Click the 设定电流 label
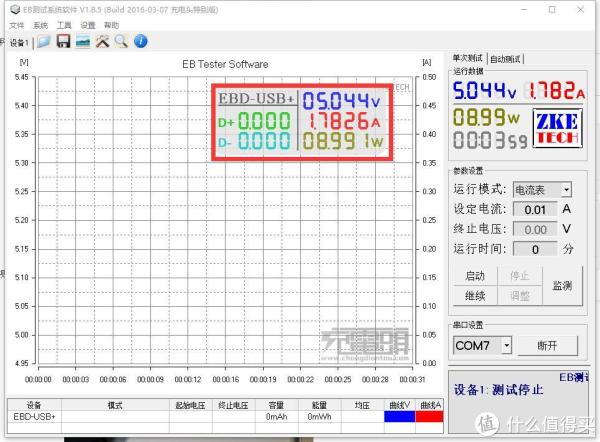 coord(480,209)
